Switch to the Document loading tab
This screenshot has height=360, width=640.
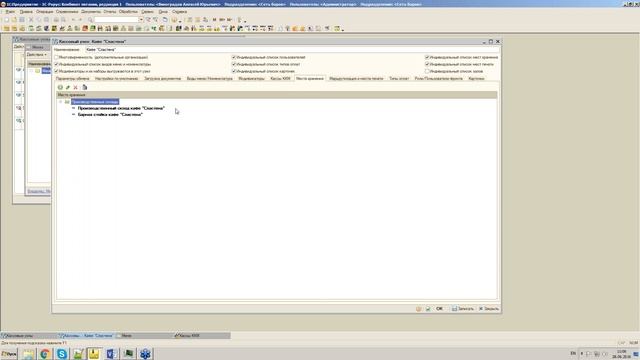pyautogui.click(x=162, y=78)
